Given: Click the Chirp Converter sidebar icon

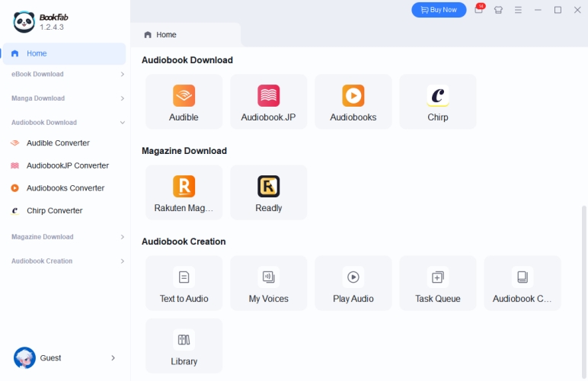Looking at the screenshot, I should click(15, 211).
